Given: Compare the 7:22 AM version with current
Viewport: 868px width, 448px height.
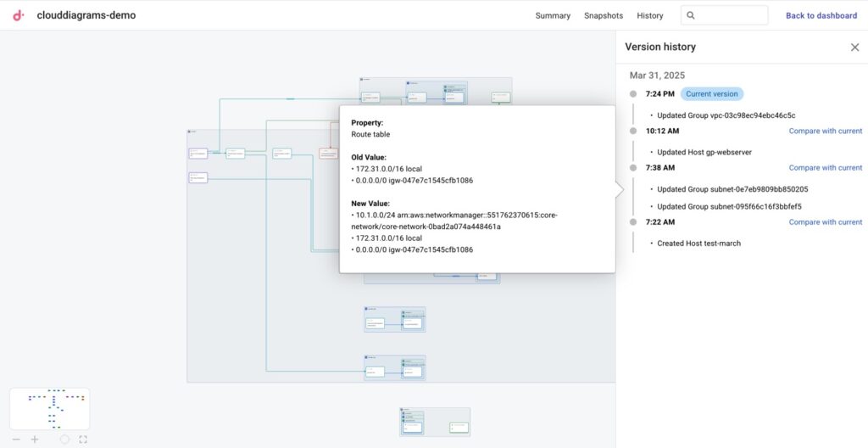Looking at the screenshot, I should [x=825, y=222].
